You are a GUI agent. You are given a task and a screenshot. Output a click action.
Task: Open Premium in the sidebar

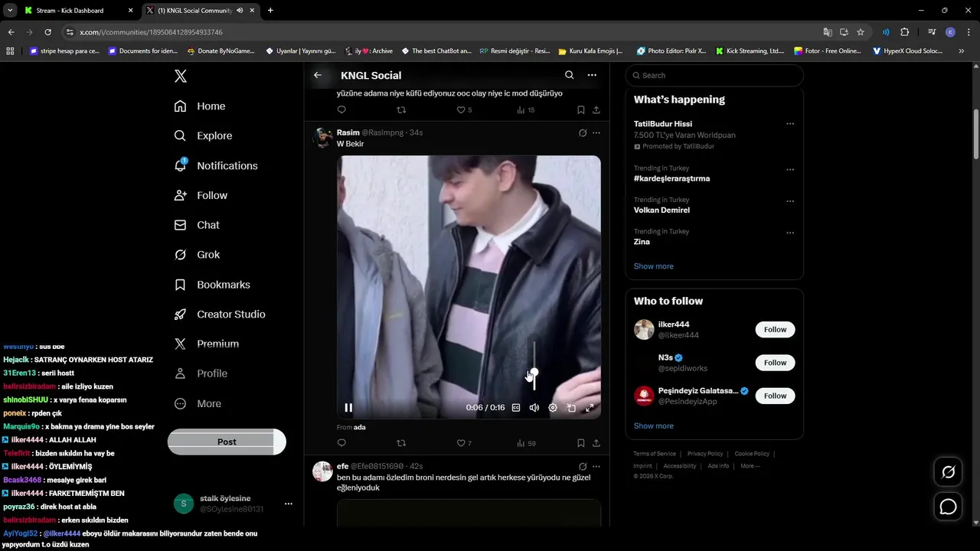pyautogui.click(x=207, y=344)
